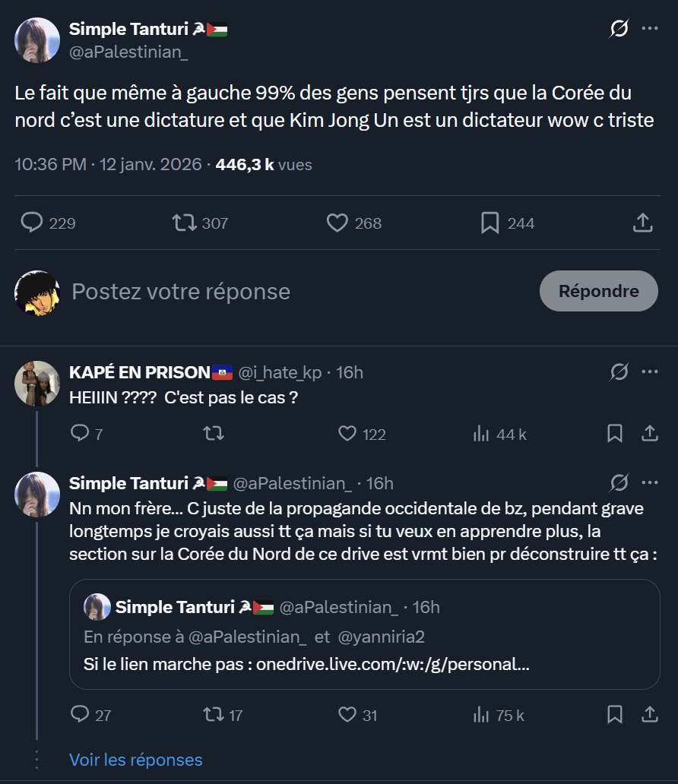Click Simple Tanturi's avatar on the main post

[x=37, y=40]
